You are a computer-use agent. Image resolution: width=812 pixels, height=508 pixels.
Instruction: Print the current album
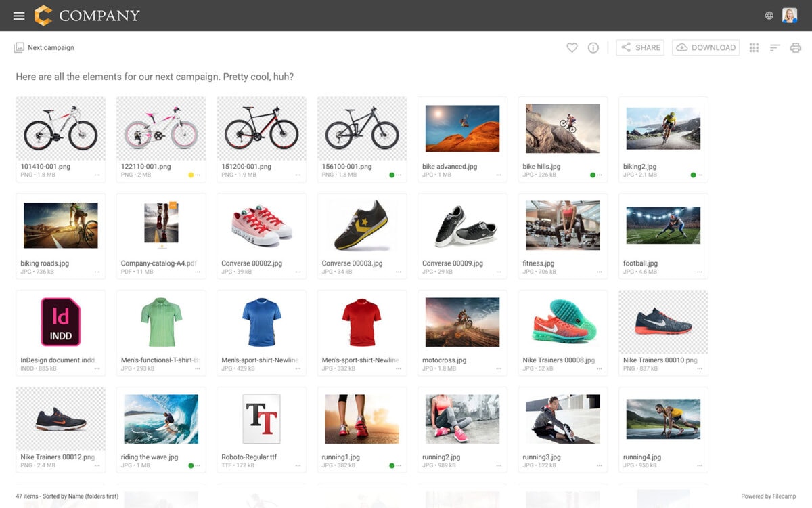pos(795,47)
